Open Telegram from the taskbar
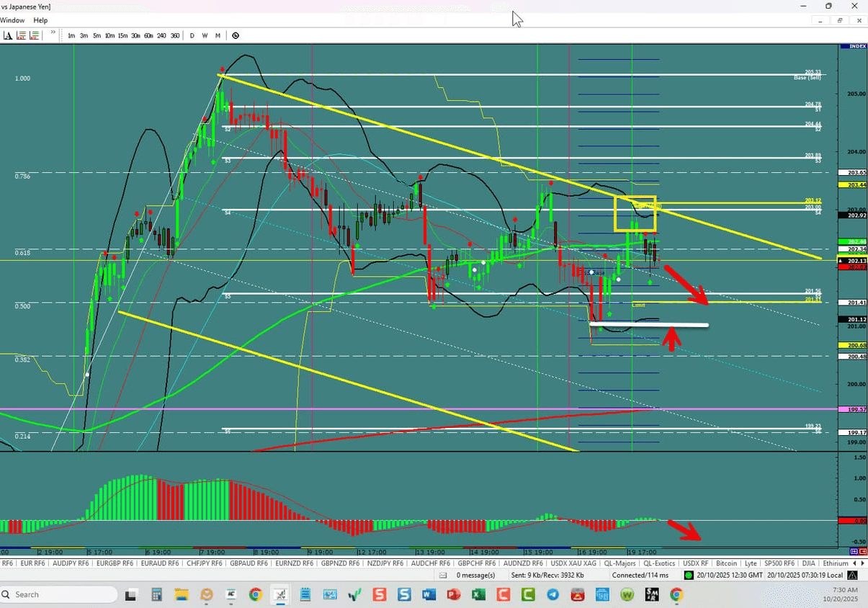868x608 pixels. 552,594
